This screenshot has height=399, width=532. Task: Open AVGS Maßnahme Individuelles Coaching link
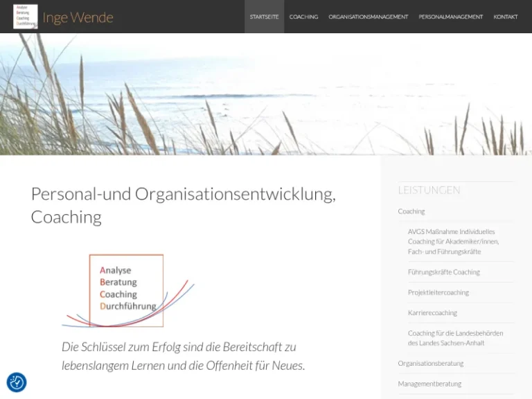click(453, 242)
